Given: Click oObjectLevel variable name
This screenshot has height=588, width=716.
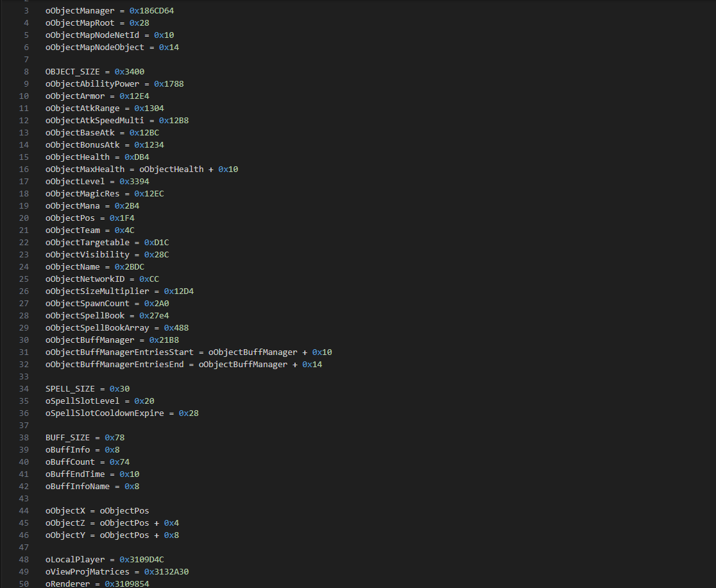Looking at the screenshot, I should coord(75,182).
